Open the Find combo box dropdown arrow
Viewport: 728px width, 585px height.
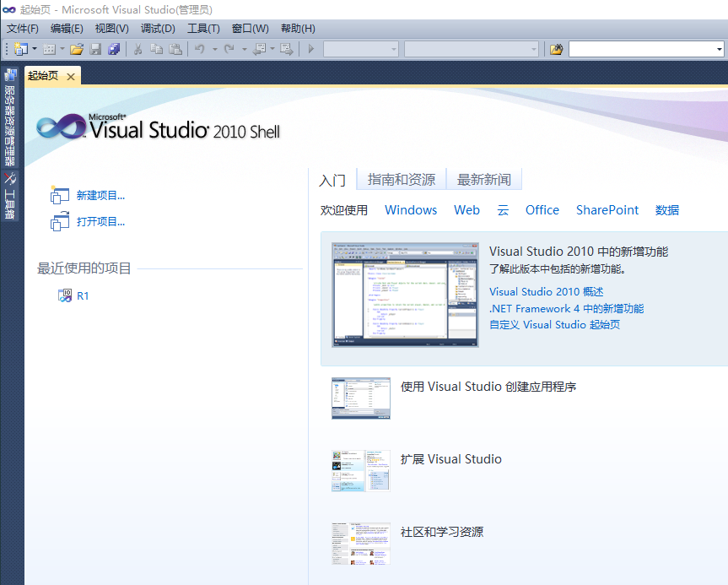[720, 49]
